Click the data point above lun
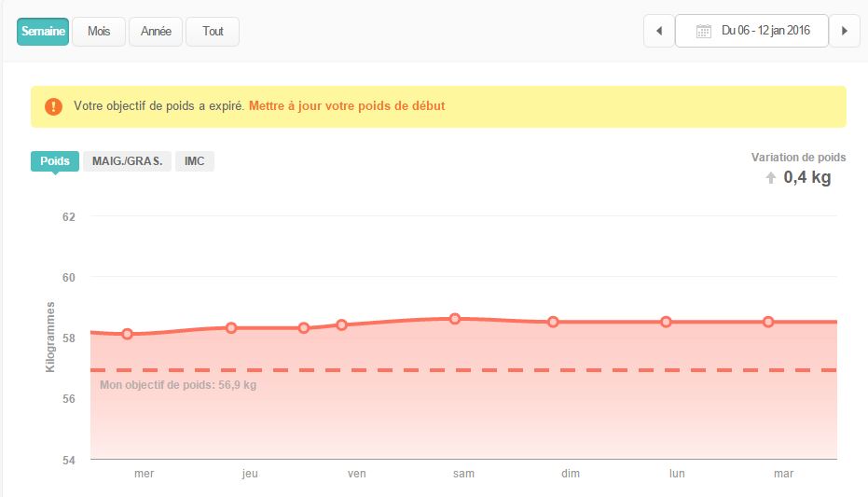 click(x=666, y=322)
